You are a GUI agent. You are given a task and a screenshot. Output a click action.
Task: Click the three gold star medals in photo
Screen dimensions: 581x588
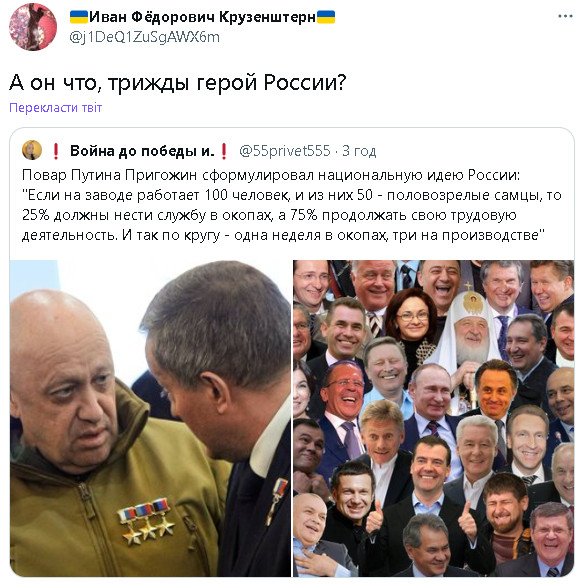(x=146, y=520)
